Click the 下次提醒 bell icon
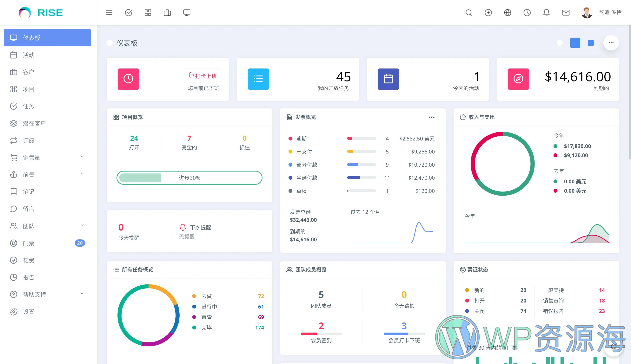This screenshot has height=364, width=631. 183,227
